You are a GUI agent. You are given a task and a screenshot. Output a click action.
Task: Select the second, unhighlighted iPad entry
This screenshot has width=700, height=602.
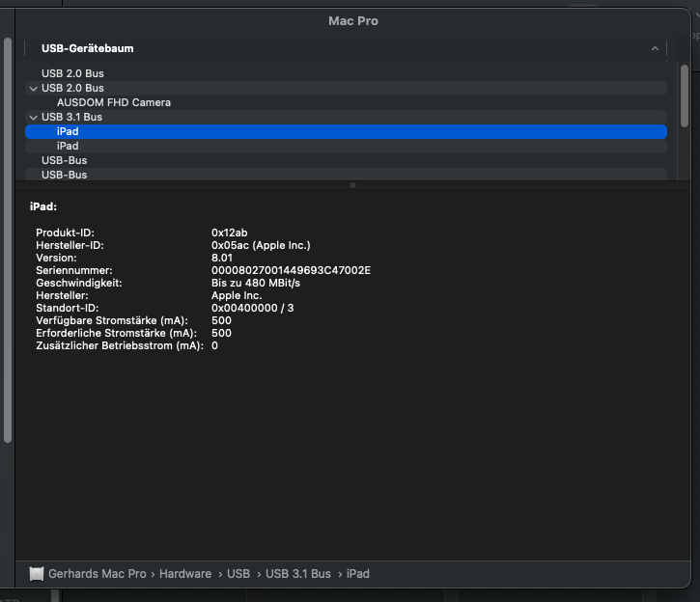[x=346, y=146]
